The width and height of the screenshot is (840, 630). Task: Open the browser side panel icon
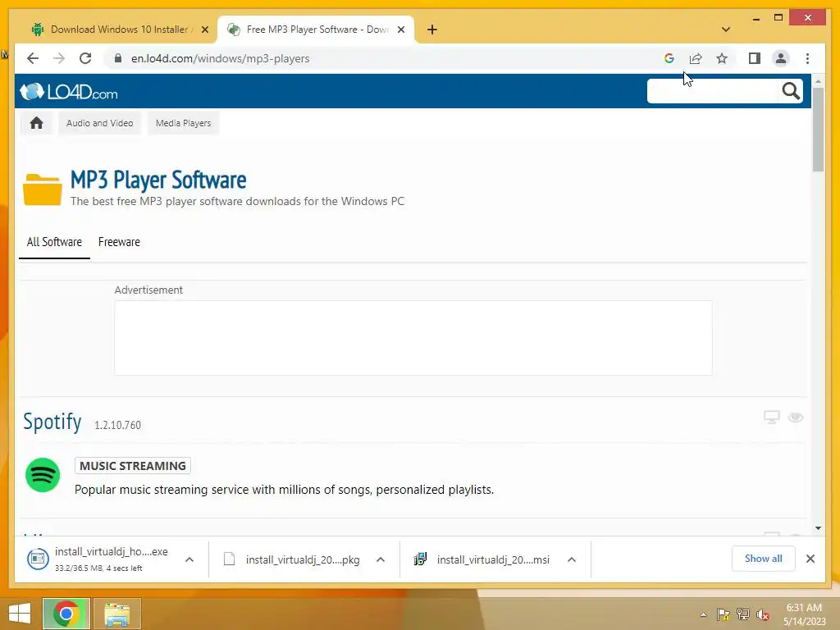755,58
